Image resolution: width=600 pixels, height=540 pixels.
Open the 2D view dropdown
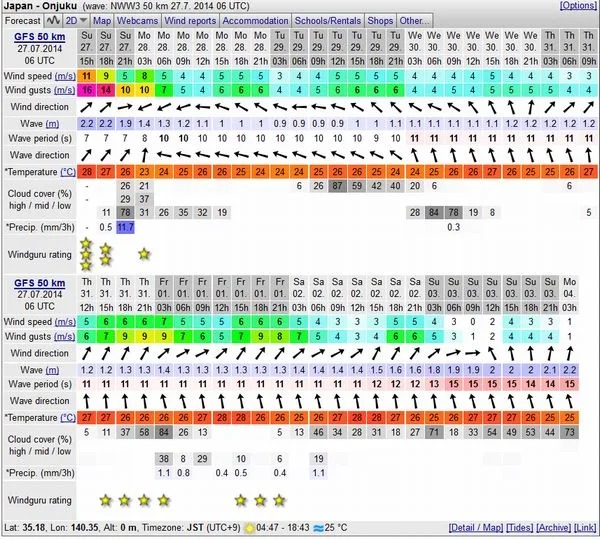[76, 21]
